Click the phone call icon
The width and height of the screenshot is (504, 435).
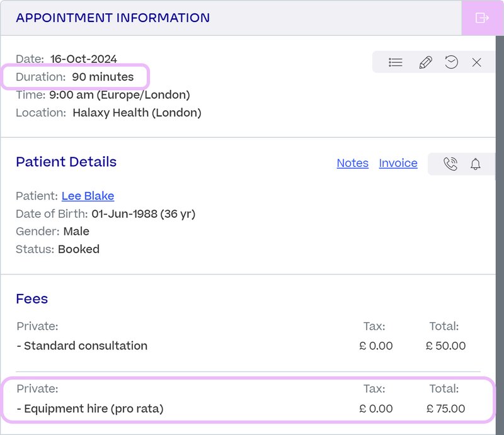(450, 164)
